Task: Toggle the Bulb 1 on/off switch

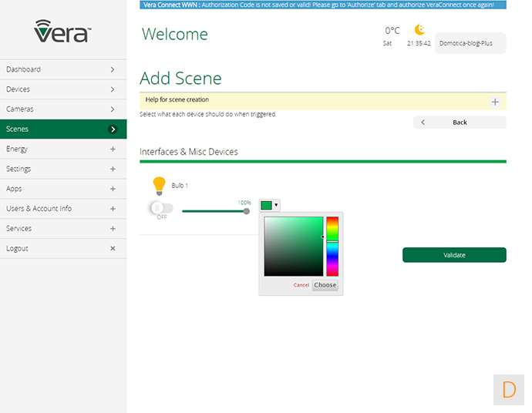Action: click(161, 208)
